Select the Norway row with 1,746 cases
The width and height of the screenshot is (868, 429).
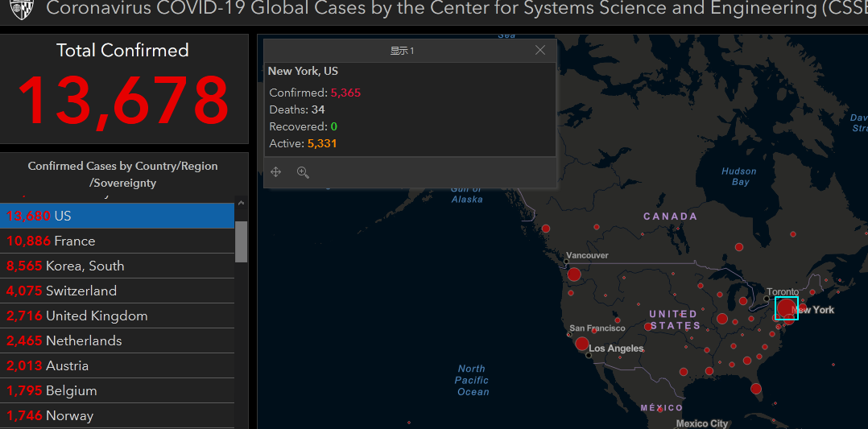point(118,415)
